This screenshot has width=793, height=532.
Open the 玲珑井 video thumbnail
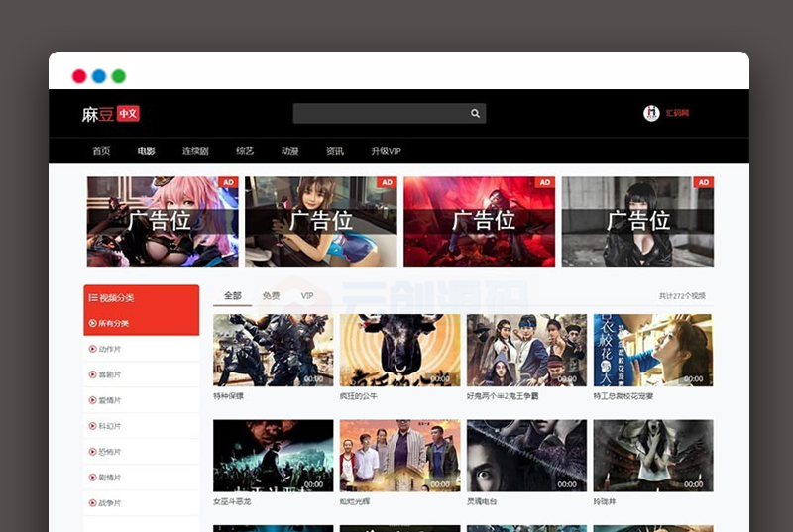point(653,456)
